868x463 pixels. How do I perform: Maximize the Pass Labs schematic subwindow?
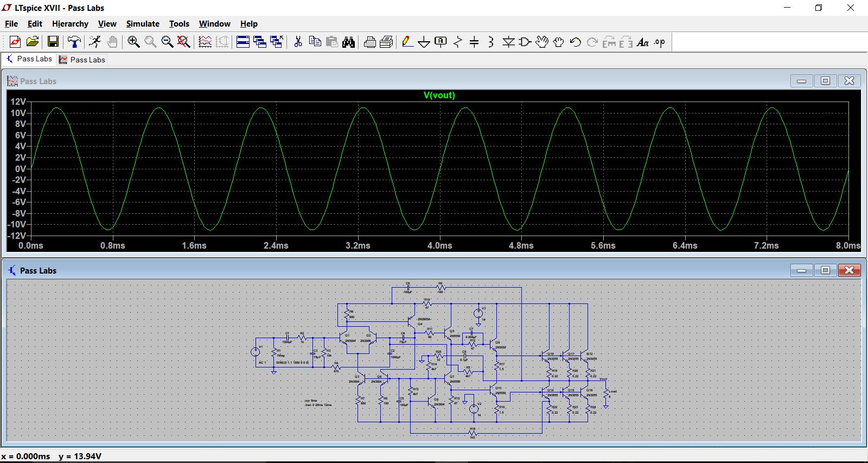[825, 270]
